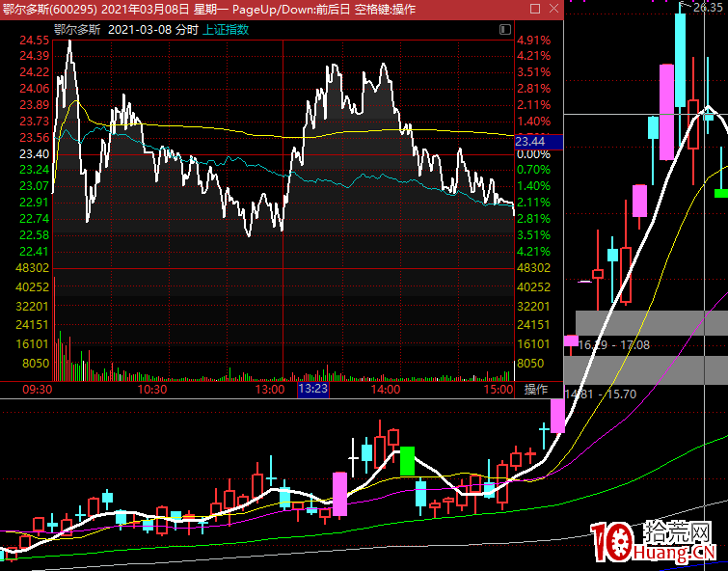728x571 pixels.
Task: Click the small green candle at far right edge
Action: pyautogui.click(x=721, y=193)
